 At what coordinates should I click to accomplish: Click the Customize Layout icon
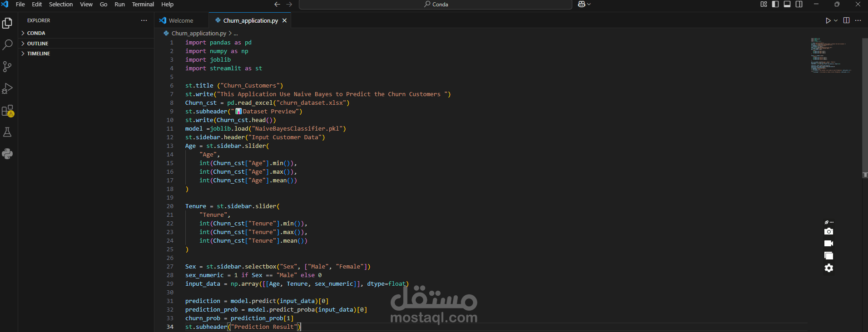[x=764, y=4]
